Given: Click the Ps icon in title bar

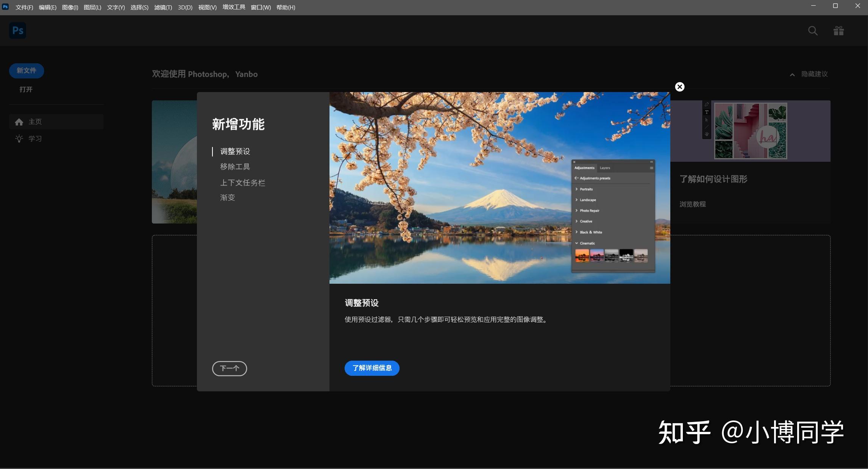Looking at the screenshot, I should (5, 7).
